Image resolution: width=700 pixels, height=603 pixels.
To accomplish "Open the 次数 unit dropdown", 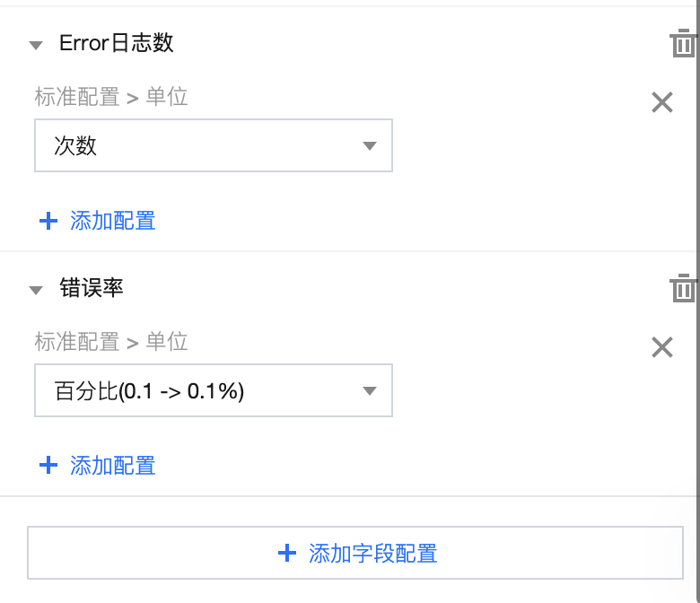I will tap(213, 145).
